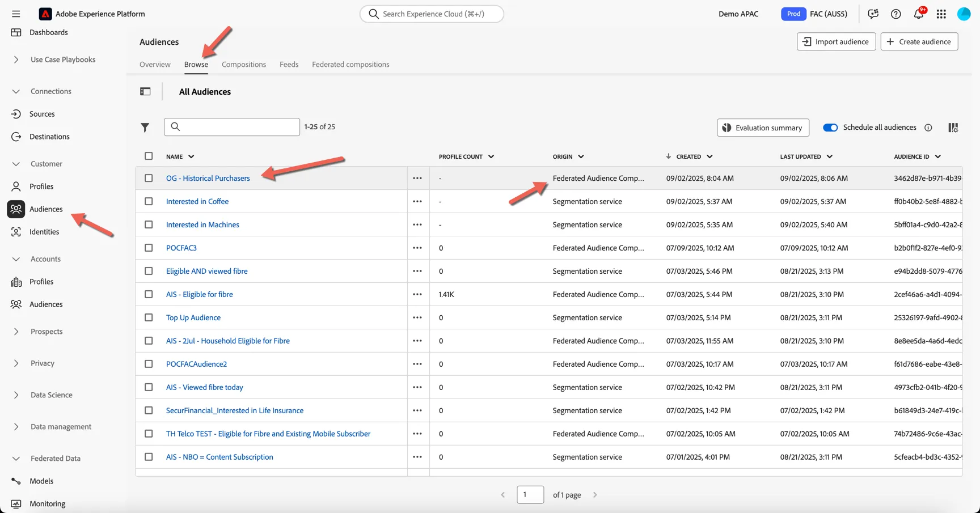
Task: Click the Import audience button
Action: point(837,41)
